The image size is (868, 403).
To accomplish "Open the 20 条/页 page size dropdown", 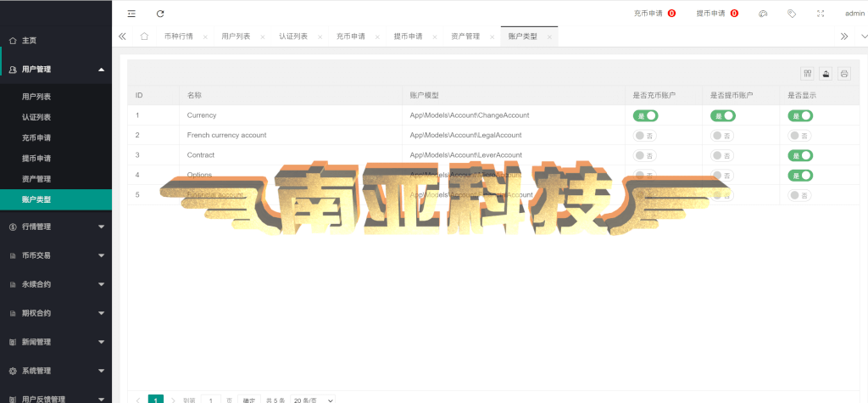I will click(313, 400).
